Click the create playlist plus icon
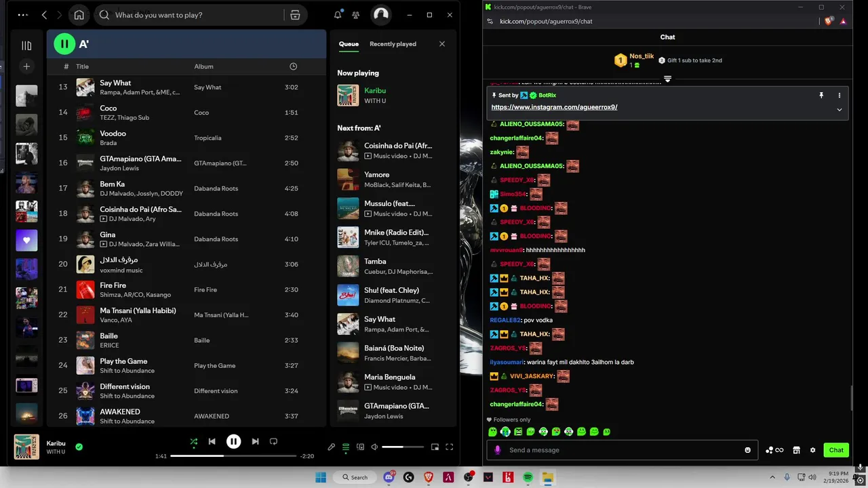 pos(26,66)
